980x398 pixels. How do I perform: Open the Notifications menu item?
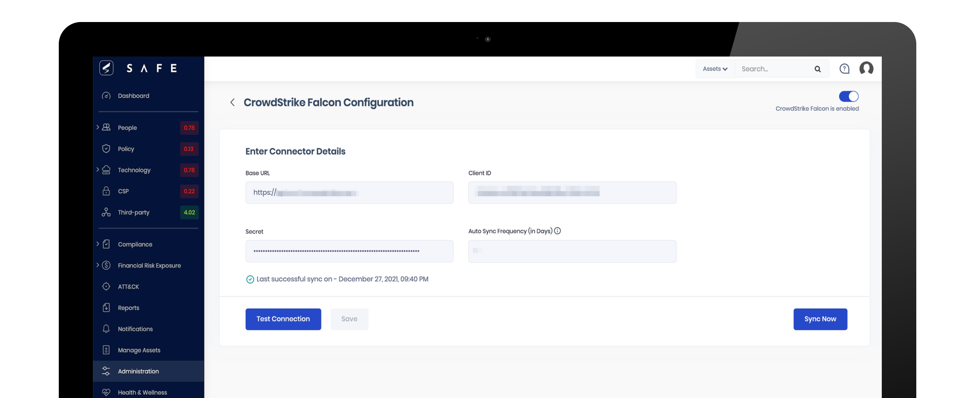148,329
